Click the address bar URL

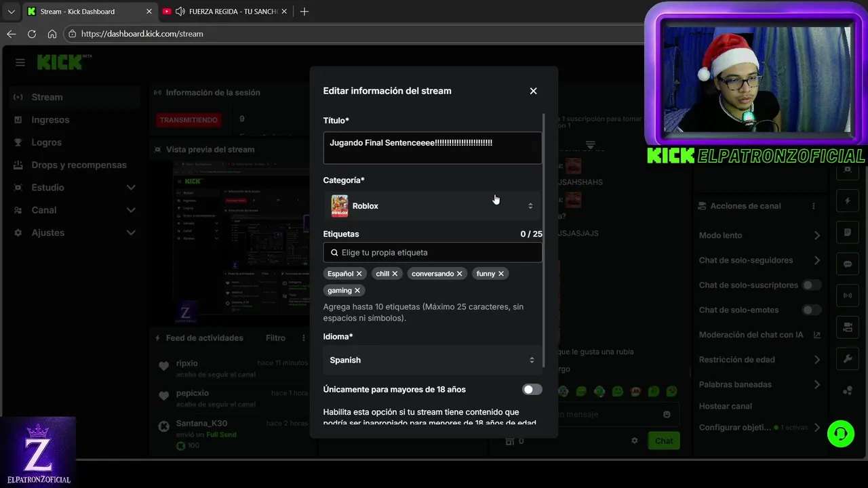pyautogui.click(x=142, y=33)
